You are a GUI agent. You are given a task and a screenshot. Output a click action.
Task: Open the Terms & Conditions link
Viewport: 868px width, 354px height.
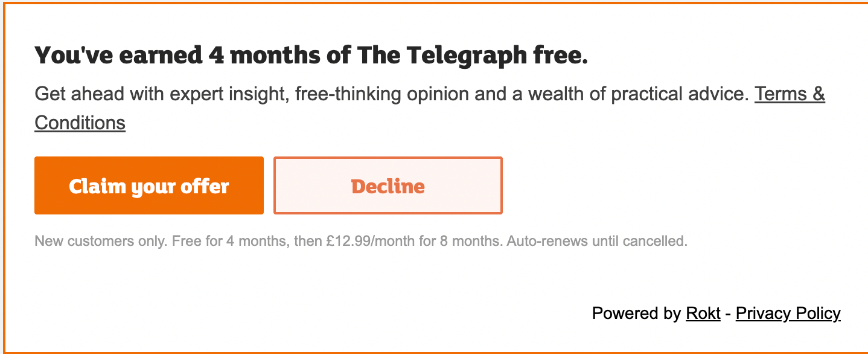pos(789,94)
